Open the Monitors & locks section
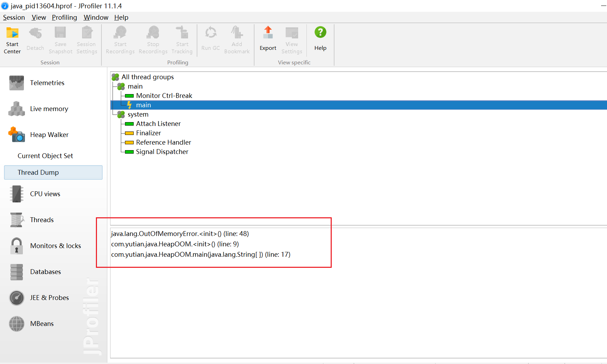The image size is (607, 364). [55, 246]
